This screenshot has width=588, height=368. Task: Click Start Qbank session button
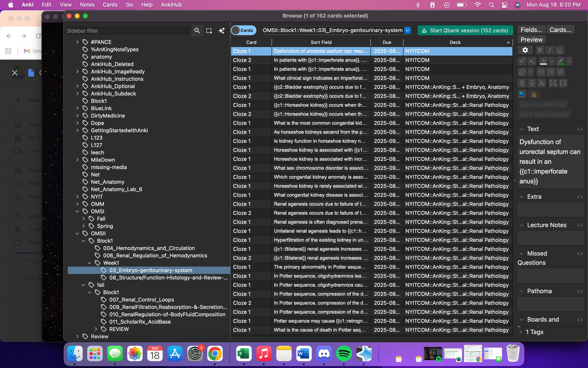click(x=465, y=30)
